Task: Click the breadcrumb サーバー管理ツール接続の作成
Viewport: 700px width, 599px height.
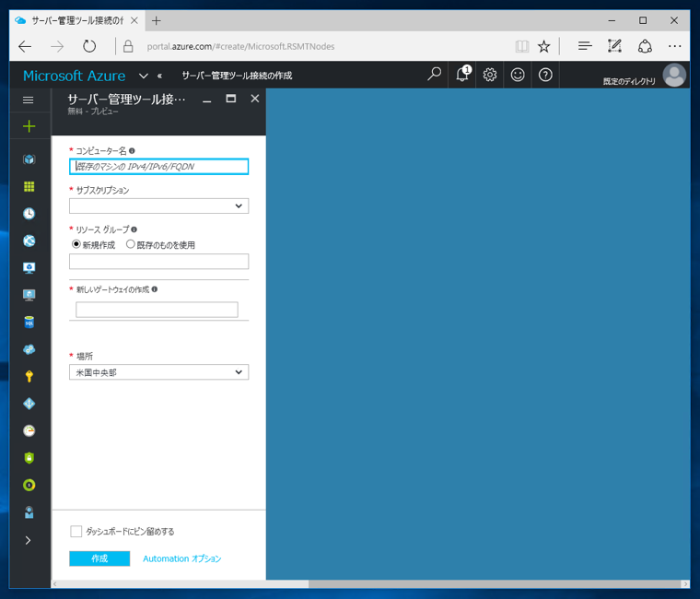Action: coord(237,76)
